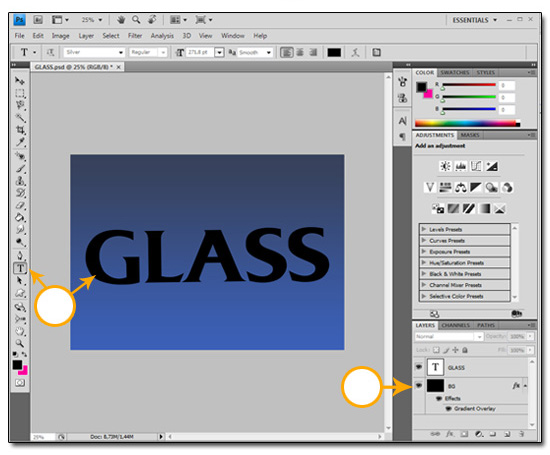Select the Brush tool
The height and width of the screenshot is (455, 550).
(20, 169)
